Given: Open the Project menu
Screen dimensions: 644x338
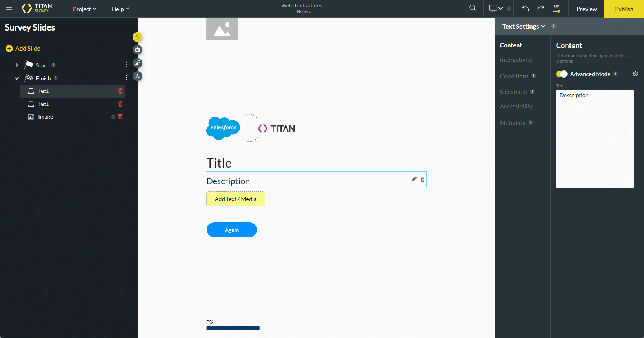Looking at the screenshot, I should pos(84,9).
